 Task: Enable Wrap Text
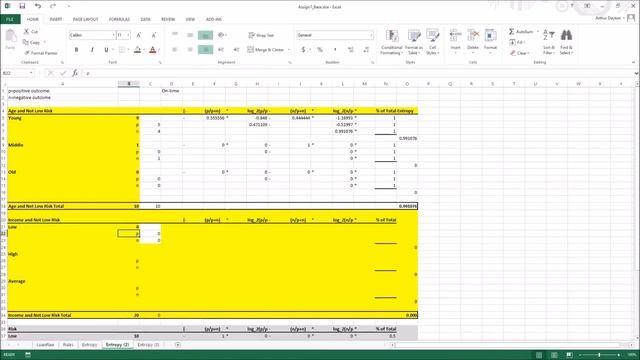click(x=261, y=36)
